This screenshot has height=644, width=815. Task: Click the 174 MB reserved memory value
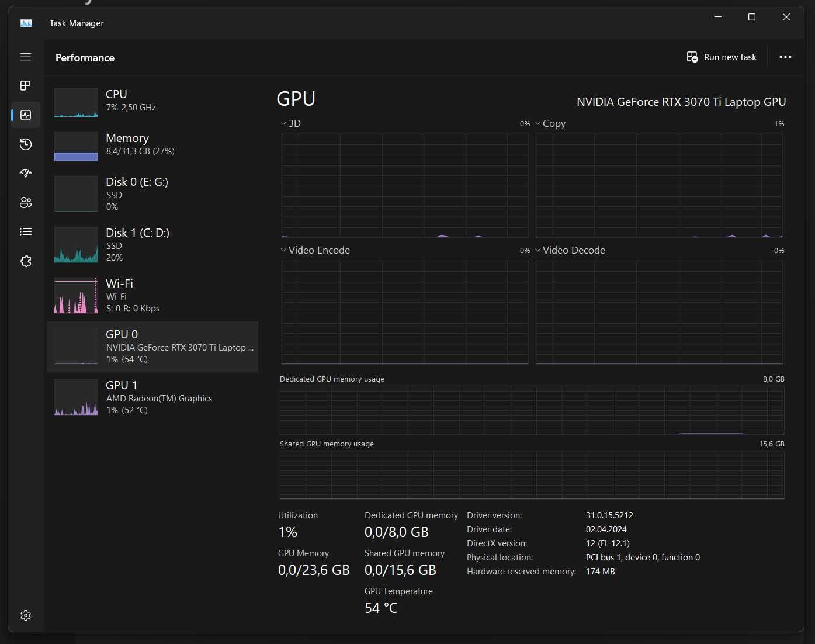pos(600,572)
